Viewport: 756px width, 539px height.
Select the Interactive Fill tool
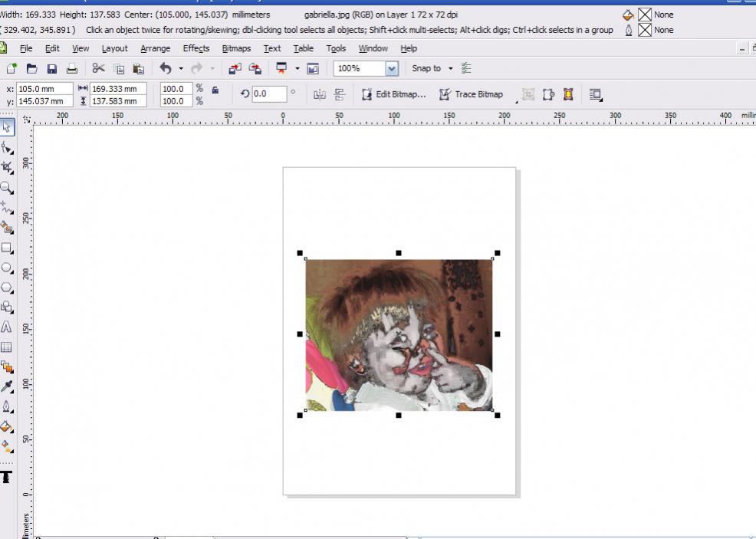7,446
